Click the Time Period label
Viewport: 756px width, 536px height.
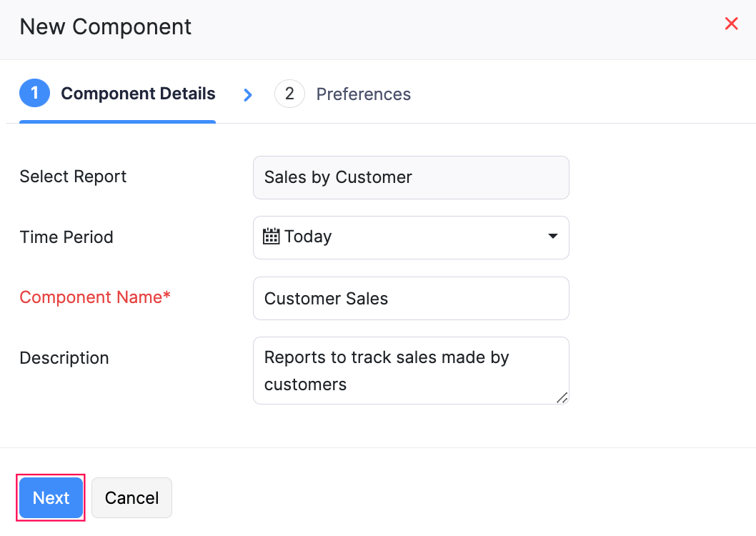[66, 237]
